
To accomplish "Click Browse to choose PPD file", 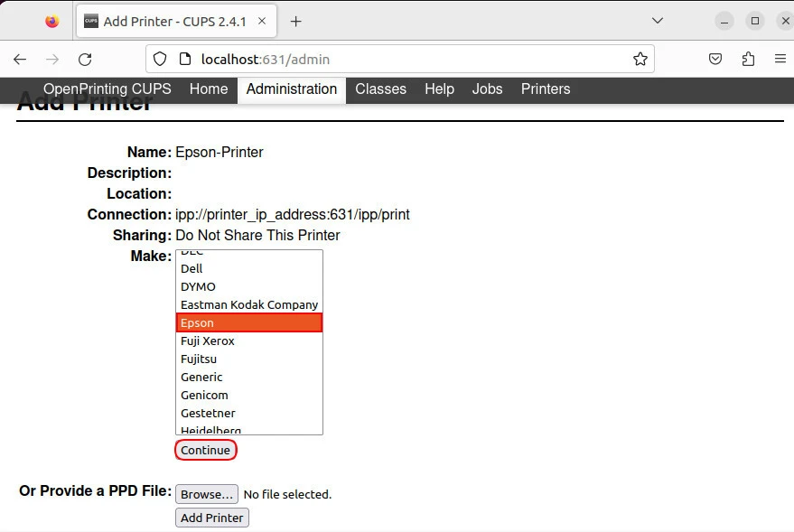I will pyautogui.click(x=207, y=494).
